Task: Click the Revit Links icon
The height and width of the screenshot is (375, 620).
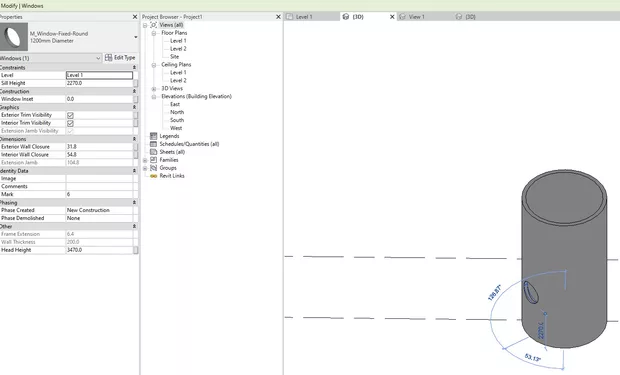Action: point(153,176)
